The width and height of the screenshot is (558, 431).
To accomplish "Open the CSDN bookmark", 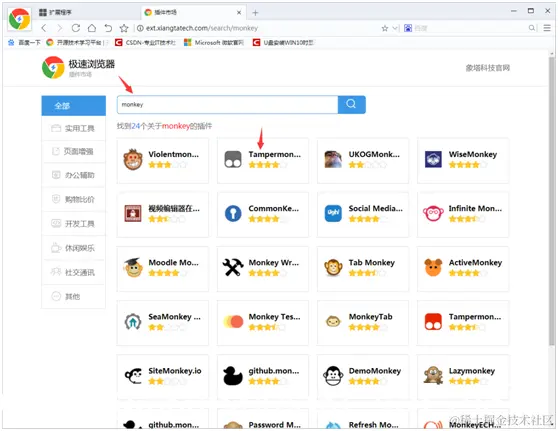I will (x=145, y=43).
